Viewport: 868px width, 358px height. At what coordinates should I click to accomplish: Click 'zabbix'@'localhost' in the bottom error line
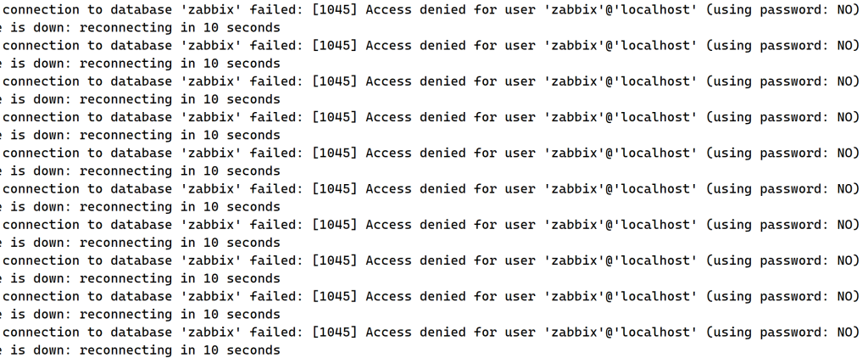620,332
